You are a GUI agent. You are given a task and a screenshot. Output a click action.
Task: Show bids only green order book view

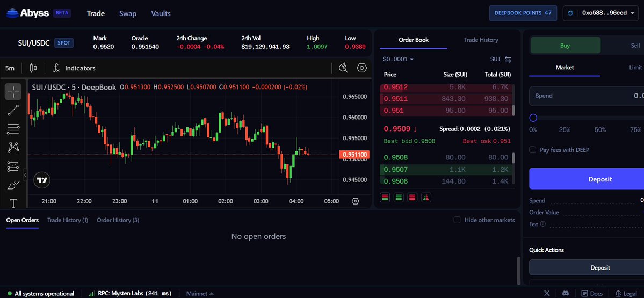[399, 198]
